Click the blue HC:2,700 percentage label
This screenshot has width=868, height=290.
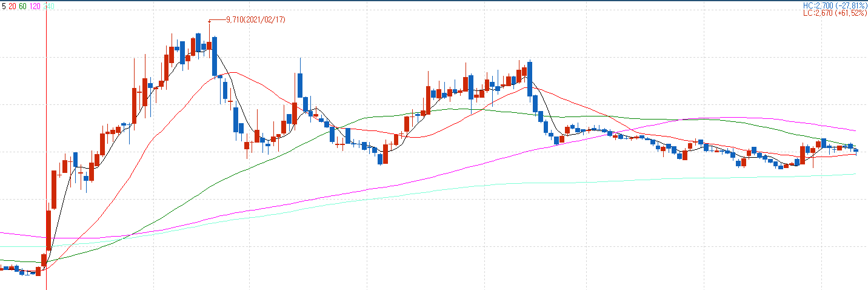835,5
